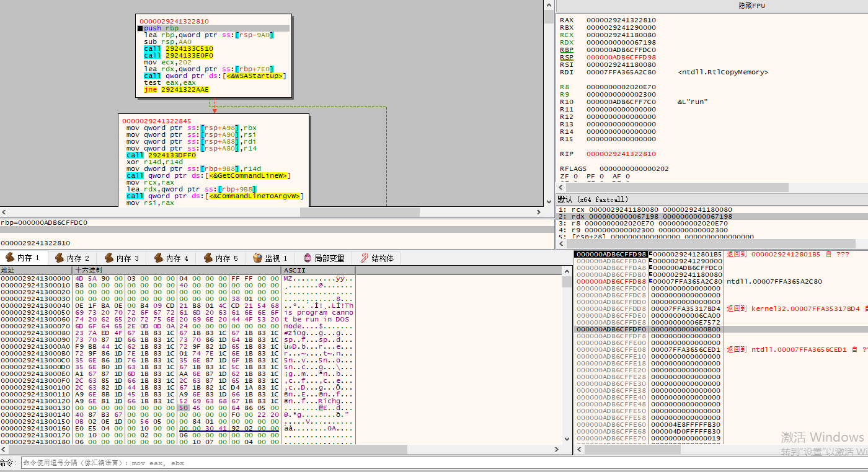The image size is (868, 472).
Task: Select dump row at address 0000029241300130
Action: point(177,408)
